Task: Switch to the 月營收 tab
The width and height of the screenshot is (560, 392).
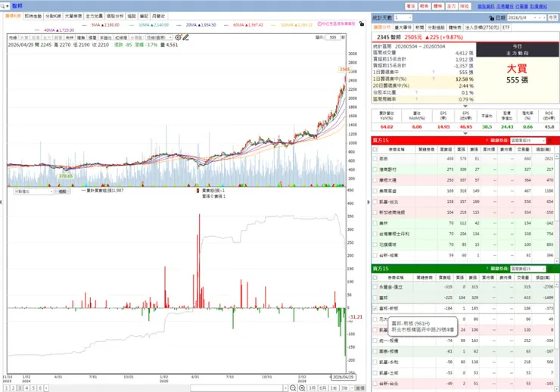Action: [x=159, y=16]
